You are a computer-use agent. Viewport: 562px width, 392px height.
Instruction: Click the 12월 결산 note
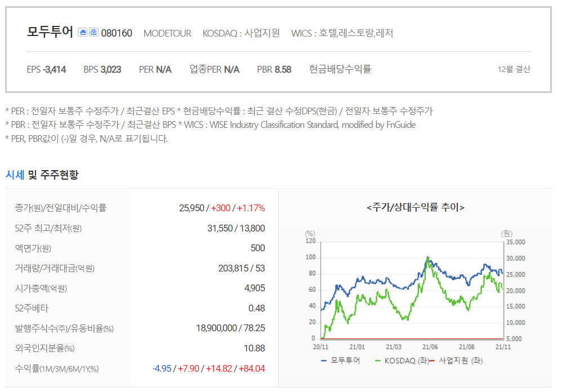(514, 69)
